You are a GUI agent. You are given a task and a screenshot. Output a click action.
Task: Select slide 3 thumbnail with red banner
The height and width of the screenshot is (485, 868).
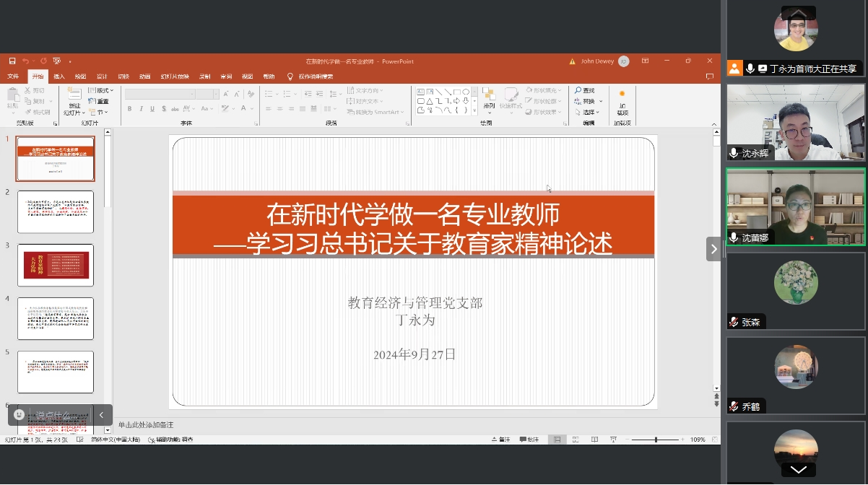click(x=56, y=265)
